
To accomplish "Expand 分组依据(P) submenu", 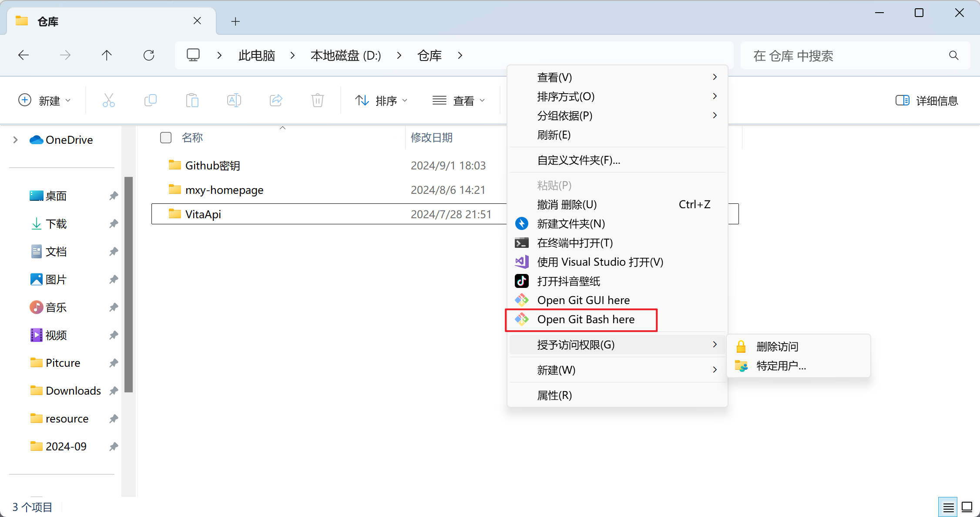I will (618, 116).
